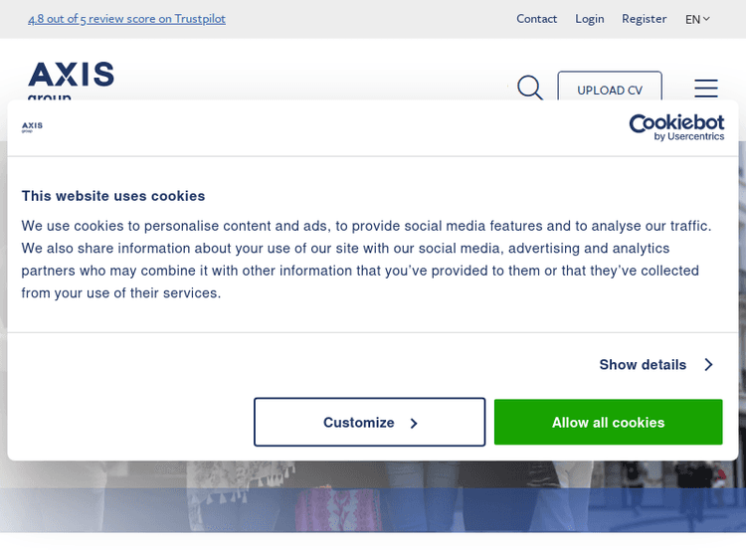Go to the Login page

[x=589, y=19]
